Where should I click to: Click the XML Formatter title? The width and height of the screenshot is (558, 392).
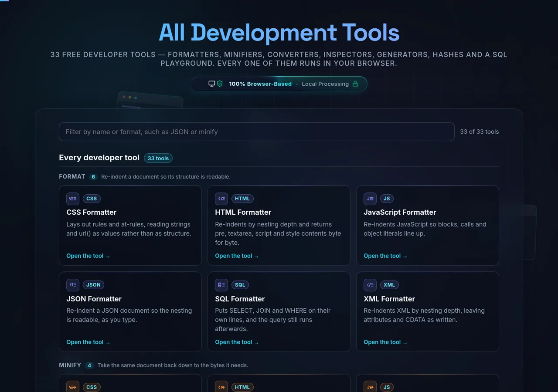tap(389, 299)
